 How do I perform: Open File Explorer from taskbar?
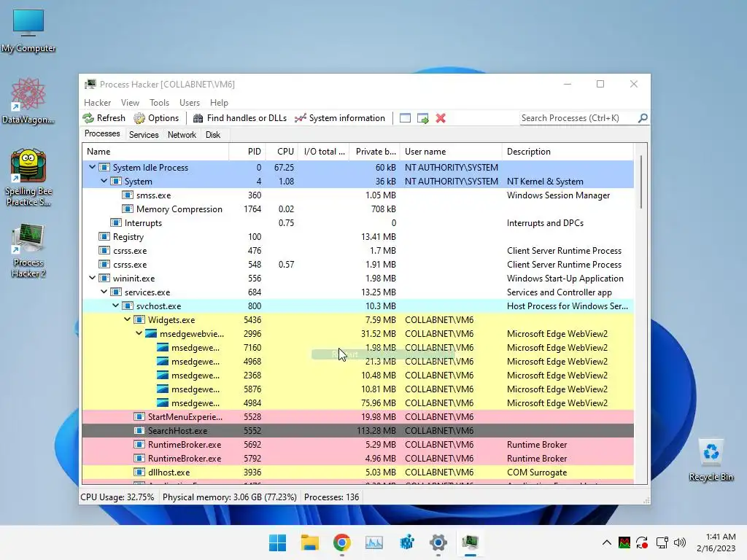[309, 542]
